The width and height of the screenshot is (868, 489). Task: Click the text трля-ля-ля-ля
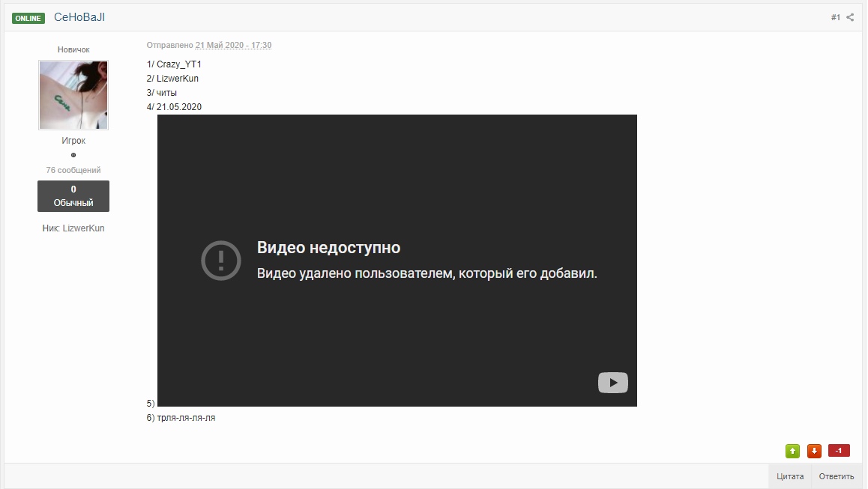coord(186,418)
